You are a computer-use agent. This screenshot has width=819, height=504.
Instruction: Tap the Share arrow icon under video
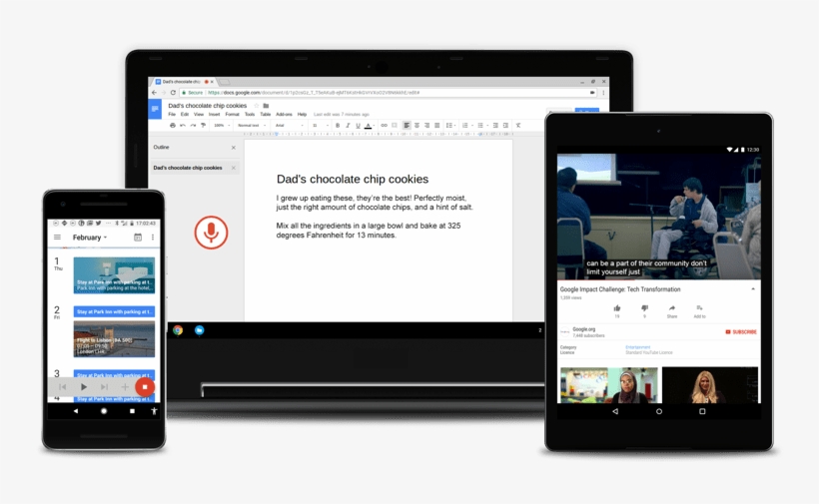(671, 308)
